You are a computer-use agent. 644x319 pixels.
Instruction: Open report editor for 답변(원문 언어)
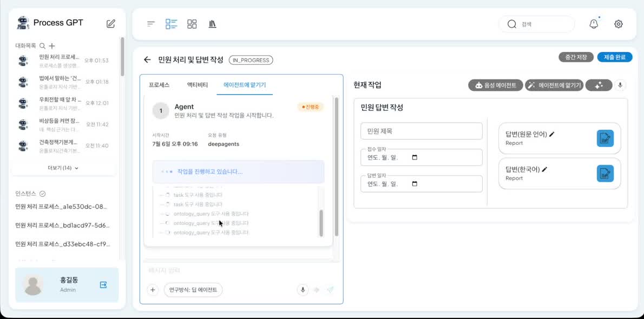click(x=605, y=138)
